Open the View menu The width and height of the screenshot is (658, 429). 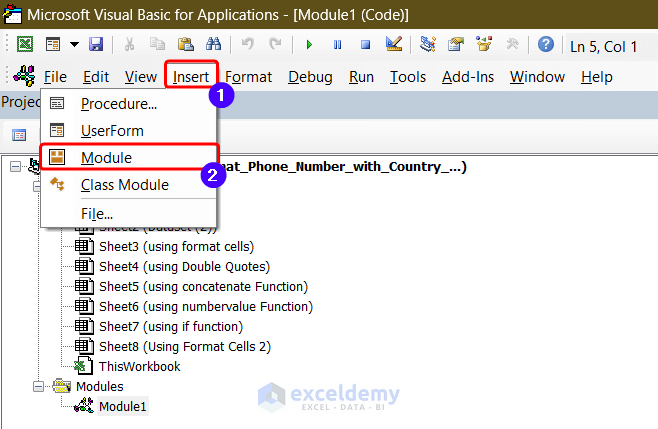(x=141, y=77)
